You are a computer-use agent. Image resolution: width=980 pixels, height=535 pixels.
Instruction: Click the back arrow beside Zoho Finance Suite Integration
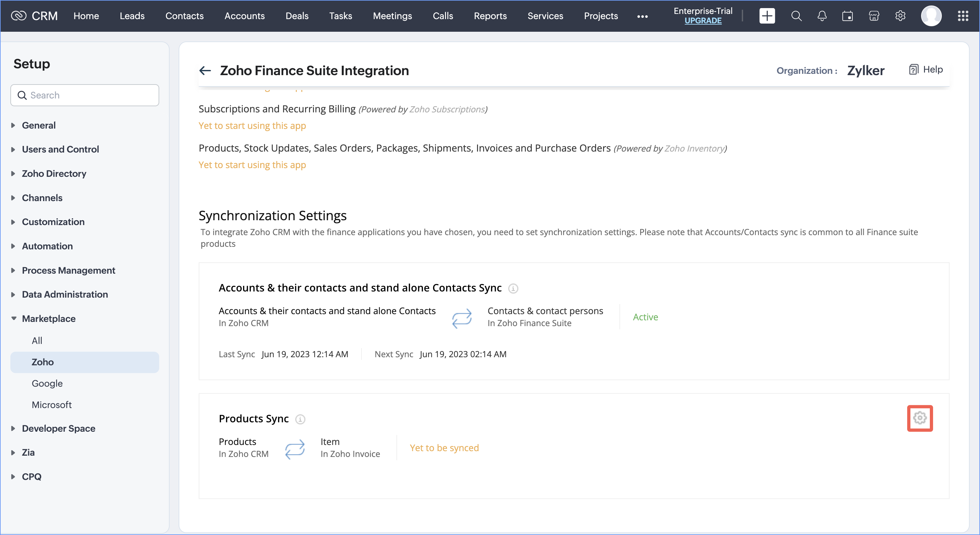[x=205, y=71]
